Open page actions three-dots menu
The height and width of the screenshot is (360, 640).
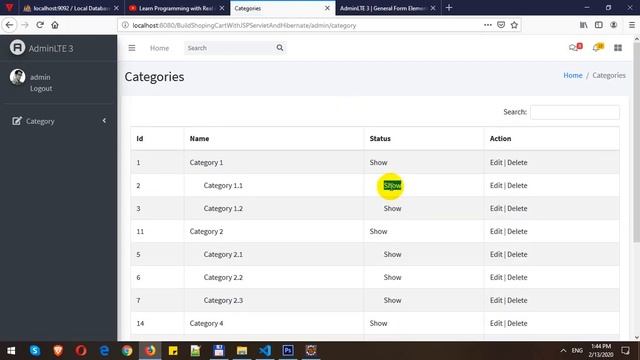(x=488, y=25)
